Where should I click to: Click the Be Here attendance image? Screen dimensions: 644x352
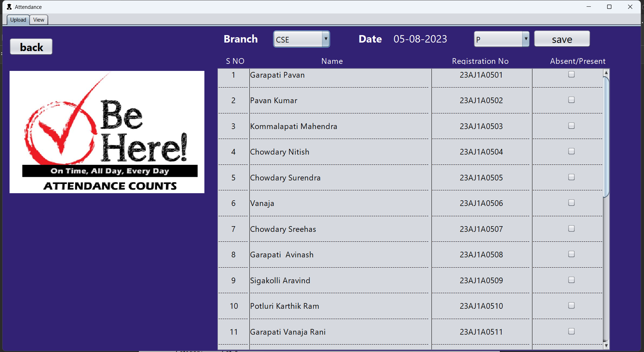point(107,132)
